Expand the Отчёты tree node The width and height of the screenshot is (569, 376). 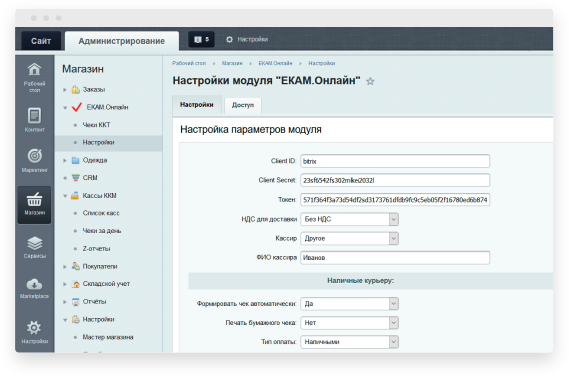tap(65, 302)
